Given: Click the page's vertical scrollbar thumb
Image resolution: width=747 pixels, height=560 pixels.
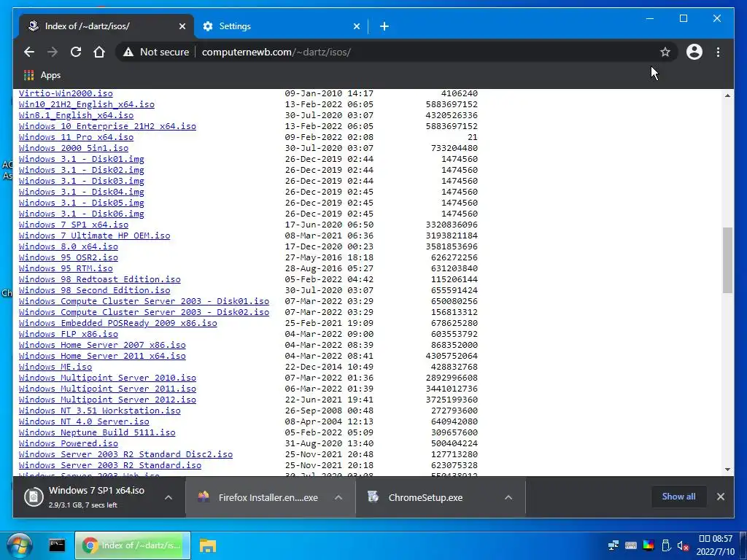Looking at the screenshot, I should (727, 260).
